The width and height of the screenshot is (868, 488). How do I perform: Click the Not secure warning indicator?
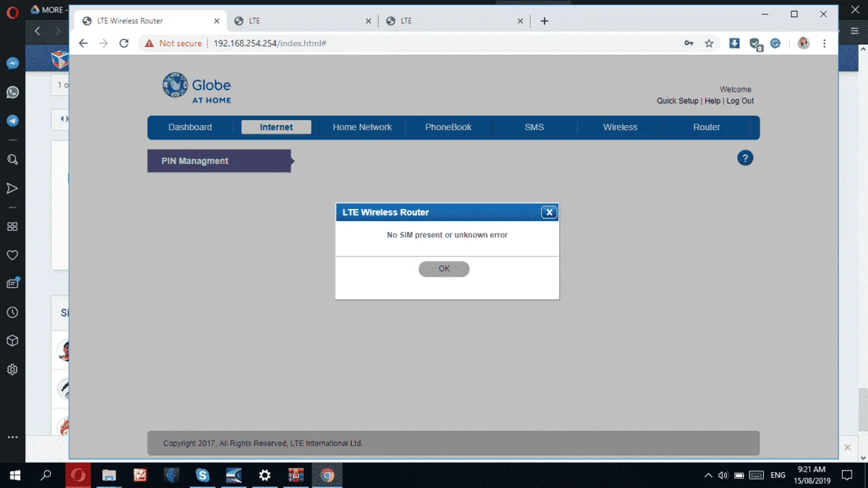tap(174, 43)
